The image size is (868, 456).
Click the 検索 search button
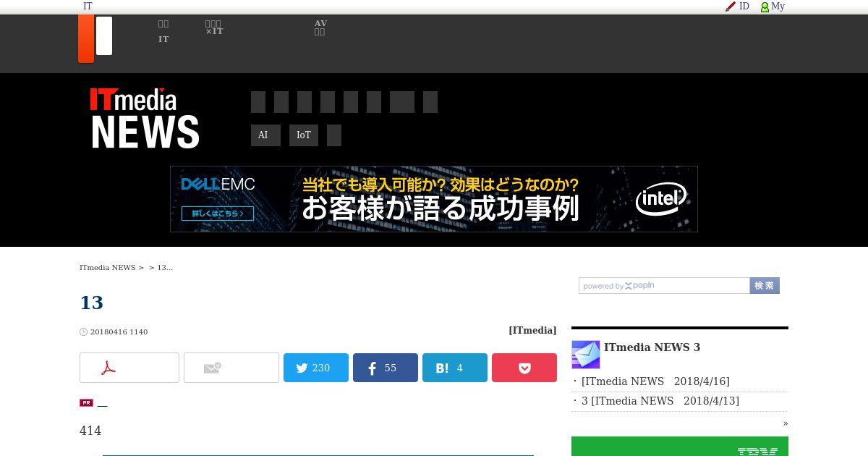coord(765,286)
